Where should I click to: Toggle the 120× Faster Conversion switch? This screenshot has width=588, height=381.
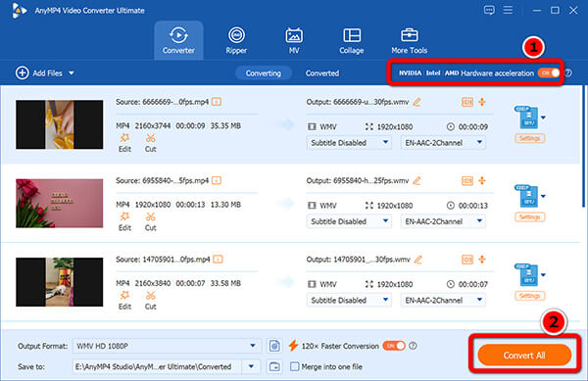pos(394,346)
